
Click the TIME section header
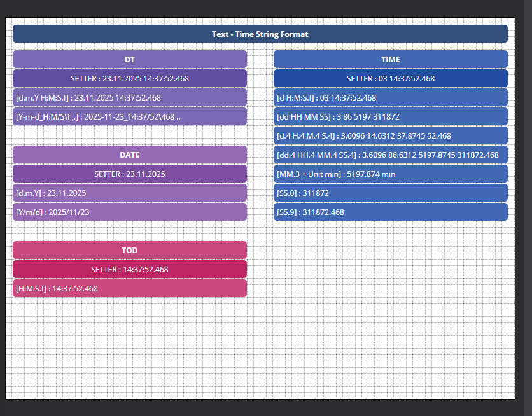pos(391,59)
